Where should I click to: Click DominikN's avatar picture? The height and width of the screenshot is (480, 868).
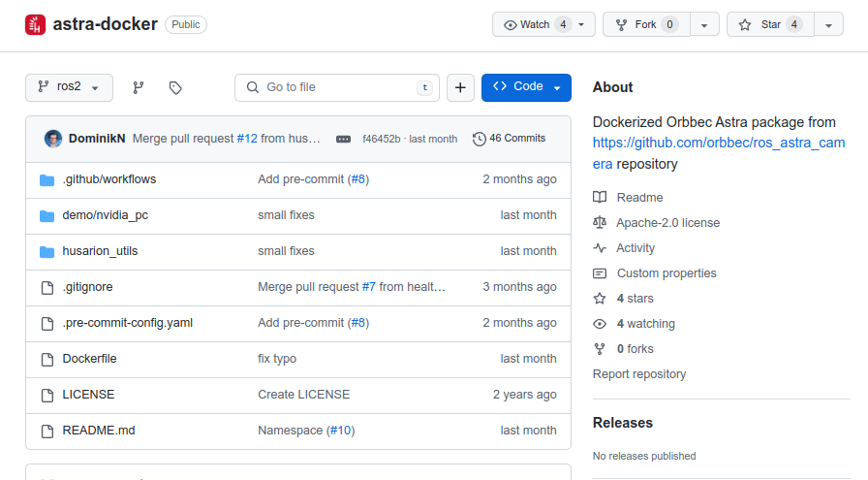(x=53, y=139)
